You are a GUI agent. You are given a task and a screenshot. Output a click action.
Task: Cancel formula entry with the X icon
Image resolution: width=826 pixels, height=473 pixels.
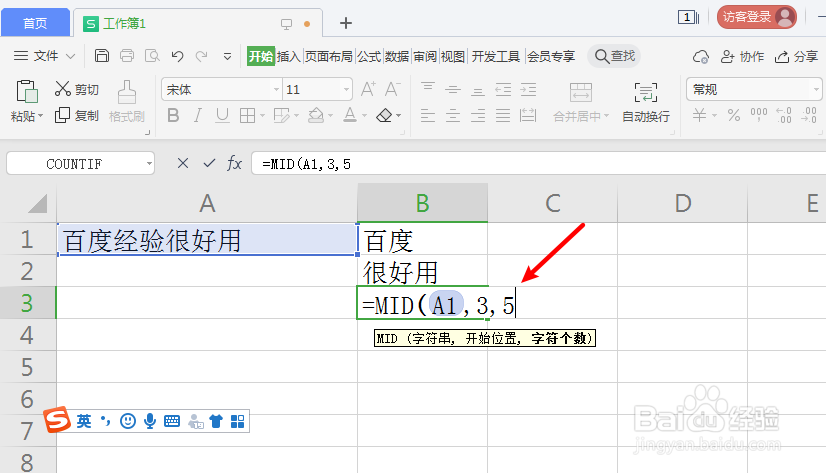click(183, 163)
